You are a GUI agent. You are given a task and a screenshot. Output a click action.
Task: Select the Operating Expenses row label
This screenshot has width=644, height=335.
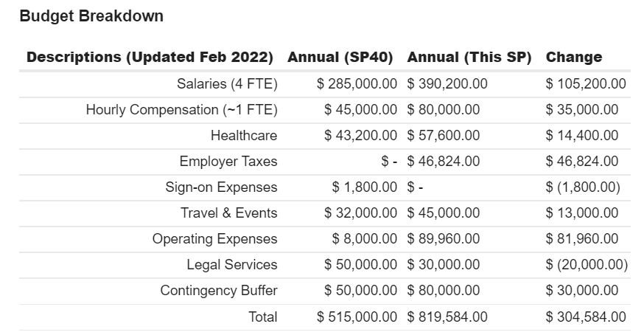(x=215, y=239)
